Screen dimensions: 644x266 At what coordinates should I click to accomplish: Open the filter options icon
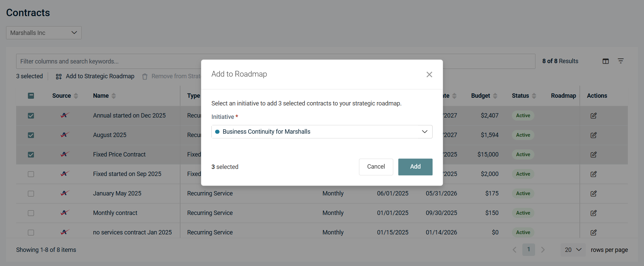click(620, 61)
